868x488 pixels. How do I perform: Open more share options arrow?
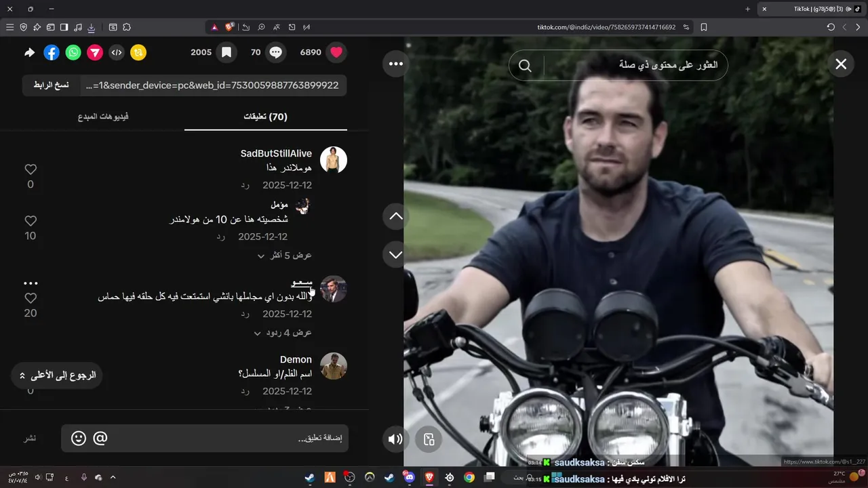30,52
